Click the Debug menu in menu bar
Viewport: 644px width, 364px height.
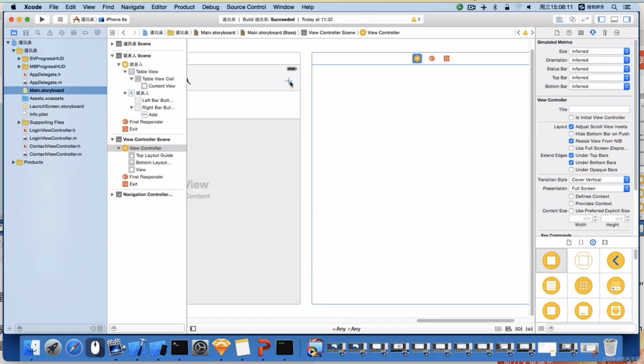(x=211, y=7)
